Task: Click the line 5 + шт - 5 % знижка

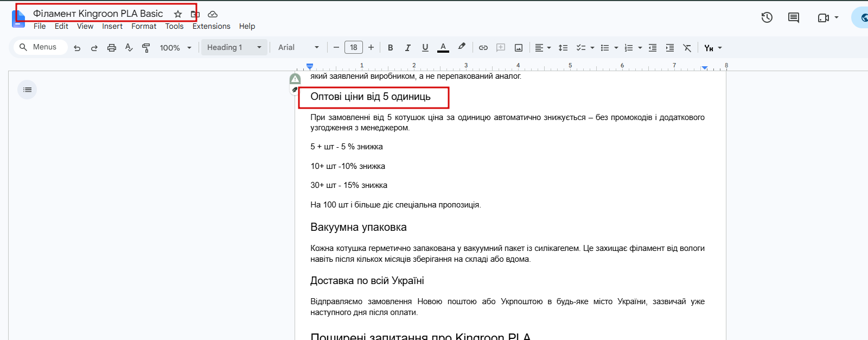Action: point(347,147)
